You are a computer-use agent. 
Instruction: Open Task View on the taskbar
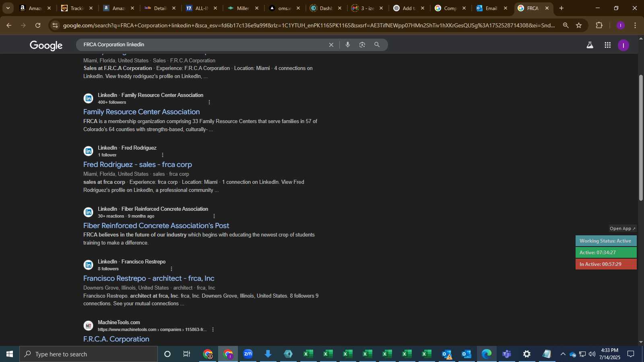(x=187, y=354)
